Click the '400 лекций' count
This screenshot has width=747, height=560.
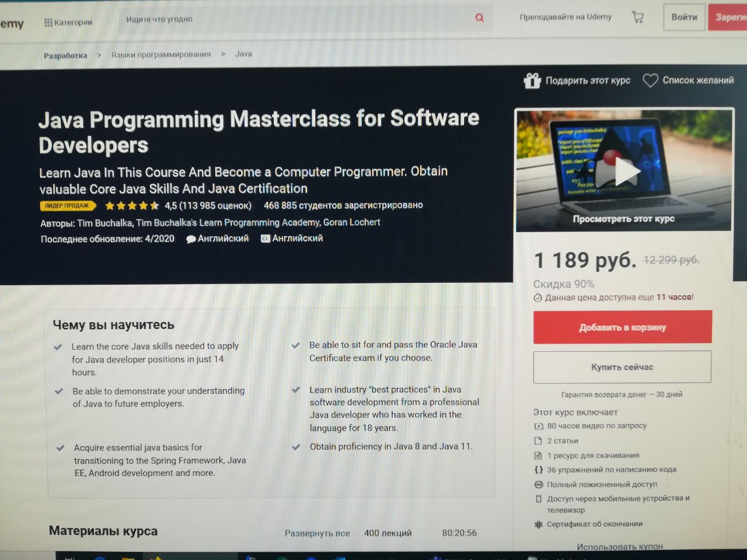(x=388, y=533)
